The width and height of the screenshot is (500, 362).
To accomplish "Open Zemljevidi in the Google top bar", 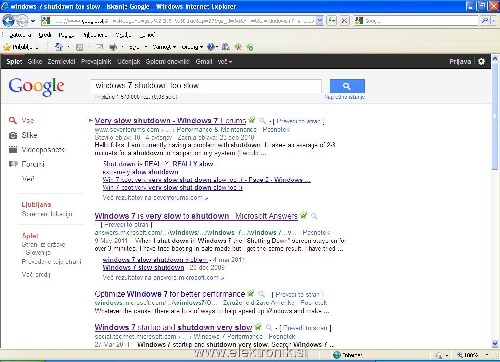I will click(61, 62).
